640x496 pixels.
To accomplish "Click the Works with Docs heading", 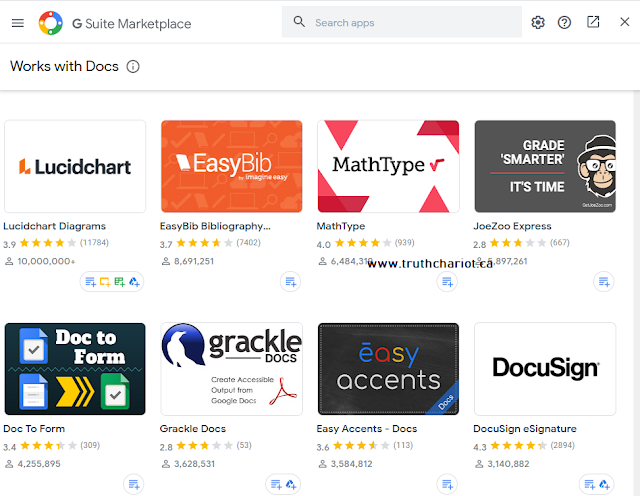I will [x=64, y=66].
